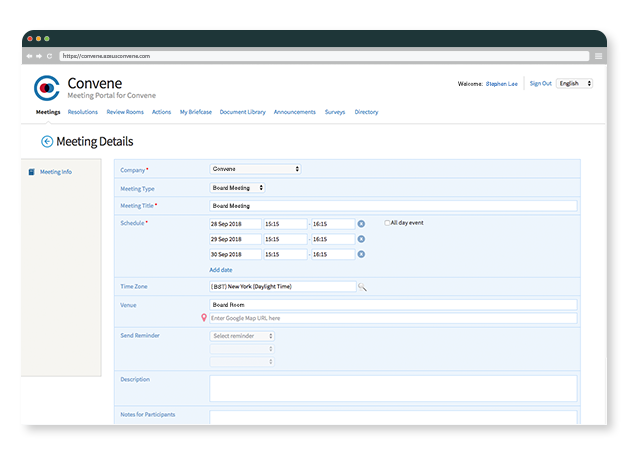Click the Send Reminder label
630x470 pixels.
[140, 335]
